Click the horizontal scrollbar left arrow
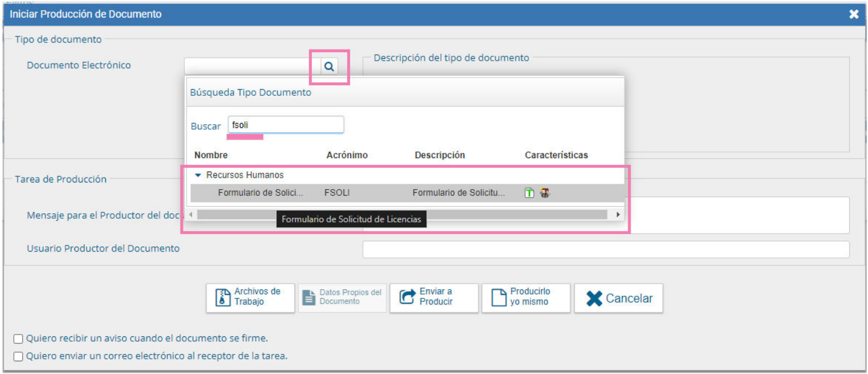The width and height of the screenshot is (868, 374). 191,215
